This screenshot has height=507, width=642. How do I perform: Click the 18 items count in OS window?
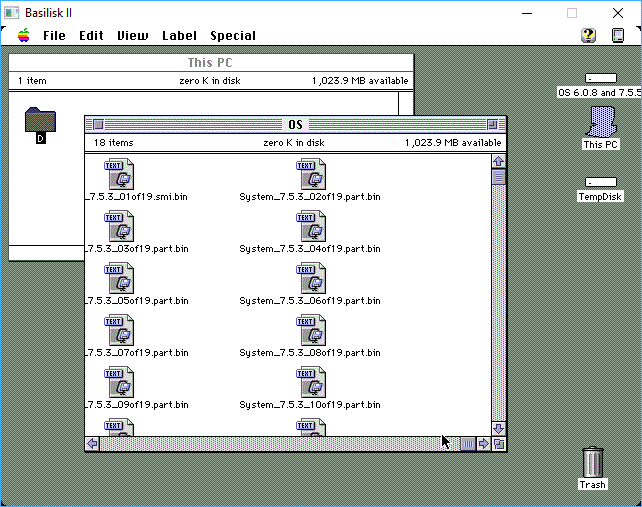click(x=114, y=143)
